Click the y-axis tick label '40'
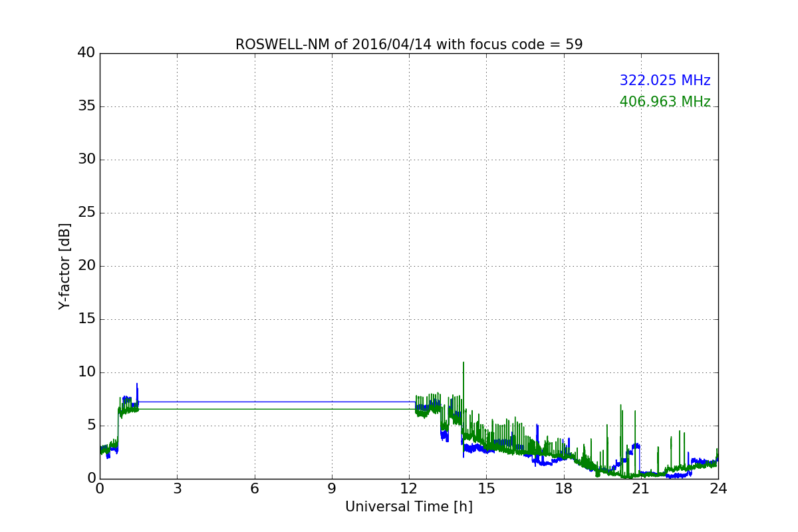This screenshot has width=798, height=532. pos(86,53)
